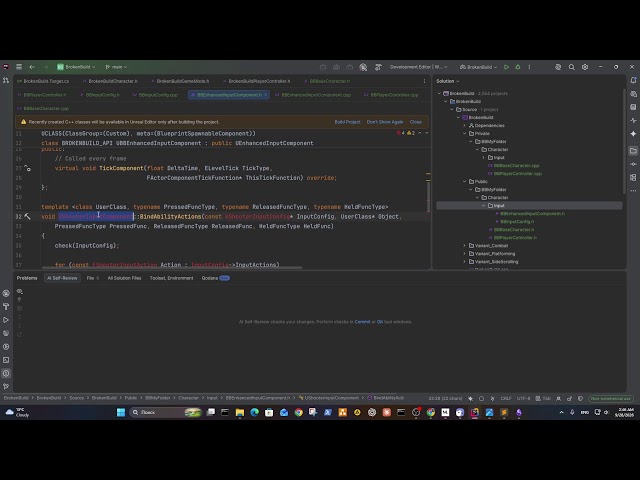Close the BBEnhancedInputComponent.h tab

265,95
